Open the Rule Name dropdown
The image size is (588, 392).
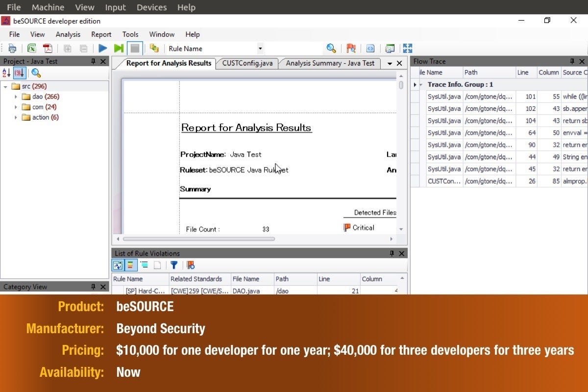point(260,49)
